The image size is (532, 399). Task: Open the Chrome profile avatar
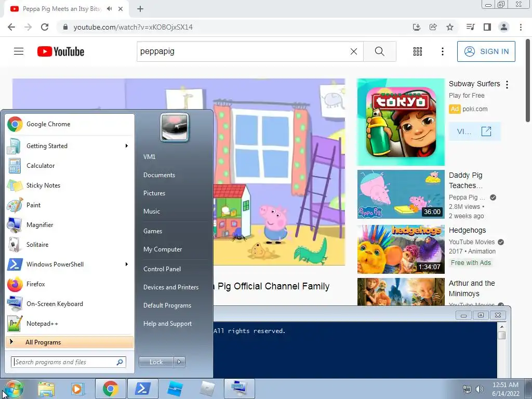pyautogui.click(x=504, y=27)
